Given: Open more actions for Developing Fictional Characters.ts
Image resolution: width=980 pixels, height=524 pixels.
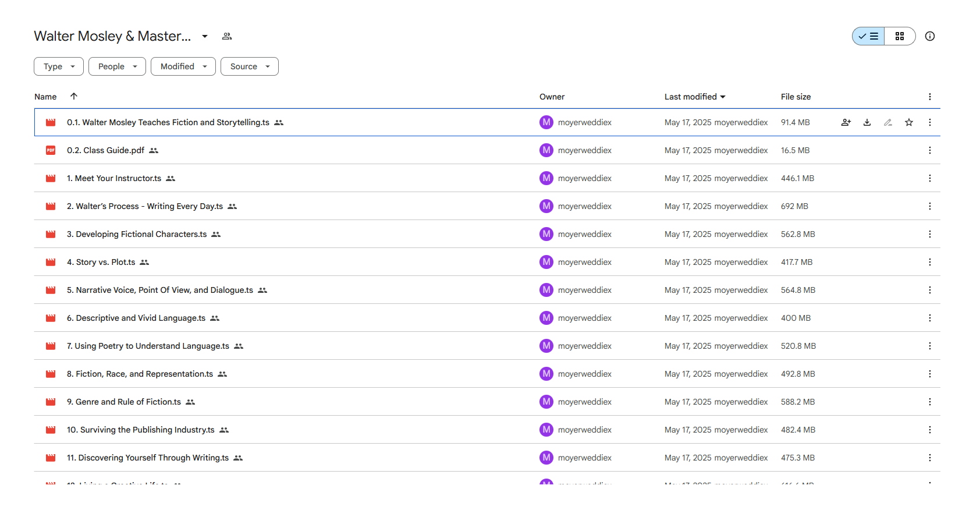Looking at the screenshot, I should pos(930,234).
